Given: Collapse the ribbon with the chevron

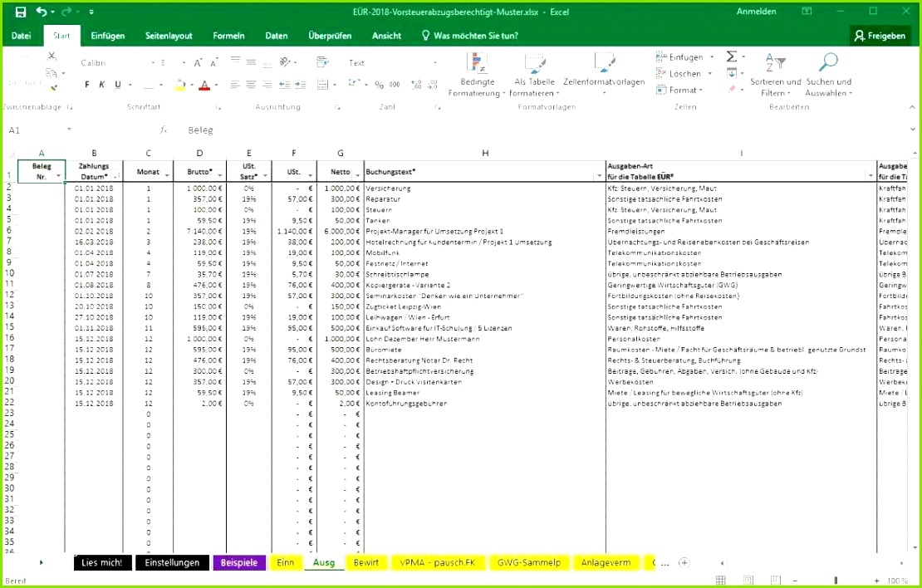Looking at the screenshot, I should tap(912, 107).
